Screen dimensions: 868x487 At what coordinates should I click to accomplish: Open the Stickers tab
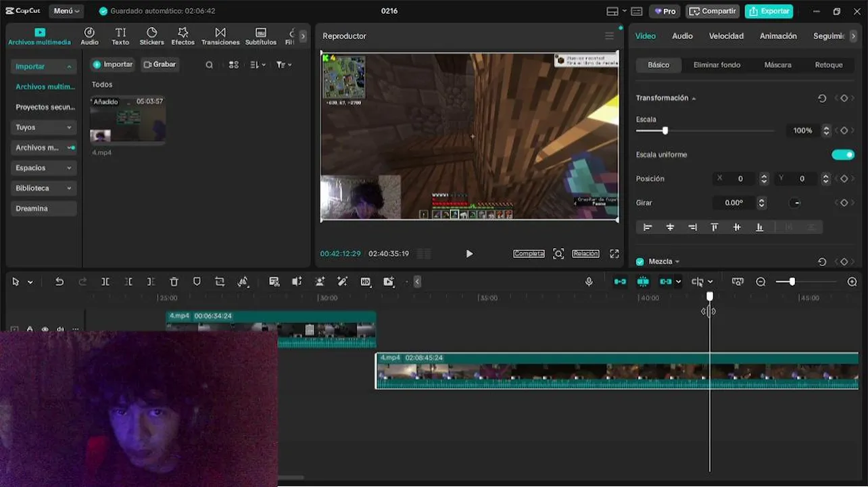point(151,37)
